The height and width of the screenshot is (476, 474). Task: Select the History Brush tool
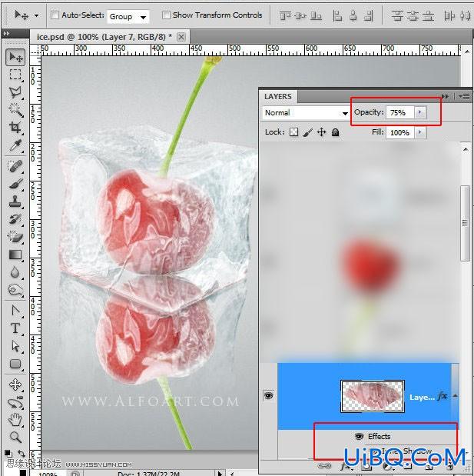pos(15,218)
